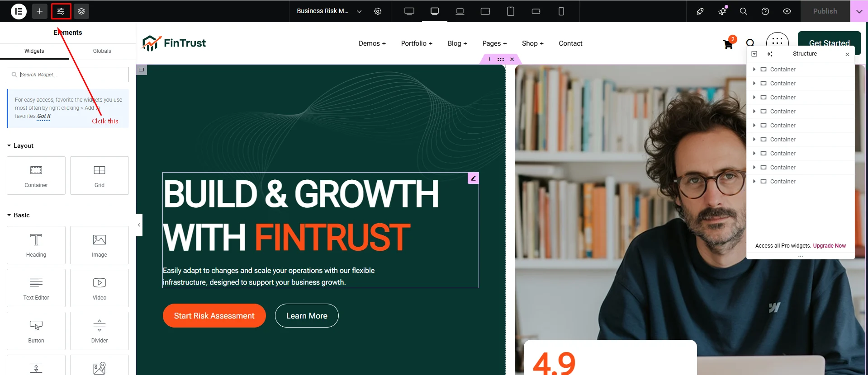Toggle preview changes eye icon
The width and height of the screenshot is (868, 375).
[787, 11]
